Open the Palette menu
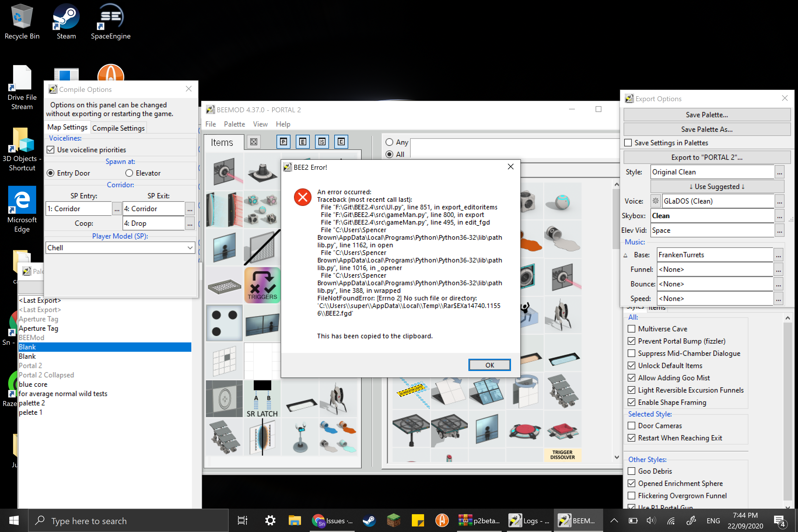 pos(234,124)
